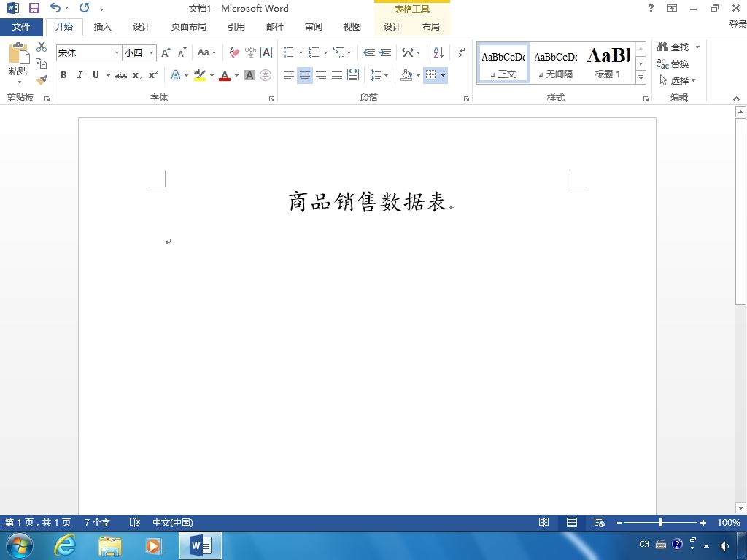The width and height of the screenshot is (747, 560).
Task: Open the Windows Start menu
Action: (20, 545)
